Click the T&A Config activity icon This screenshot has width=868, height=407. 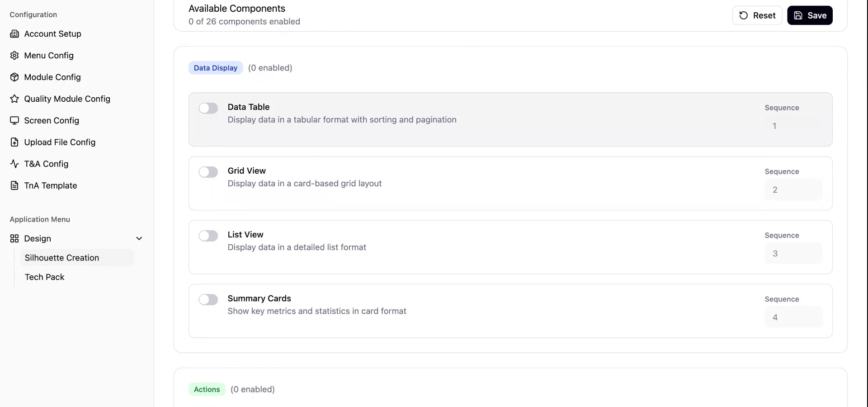[15, 164]
